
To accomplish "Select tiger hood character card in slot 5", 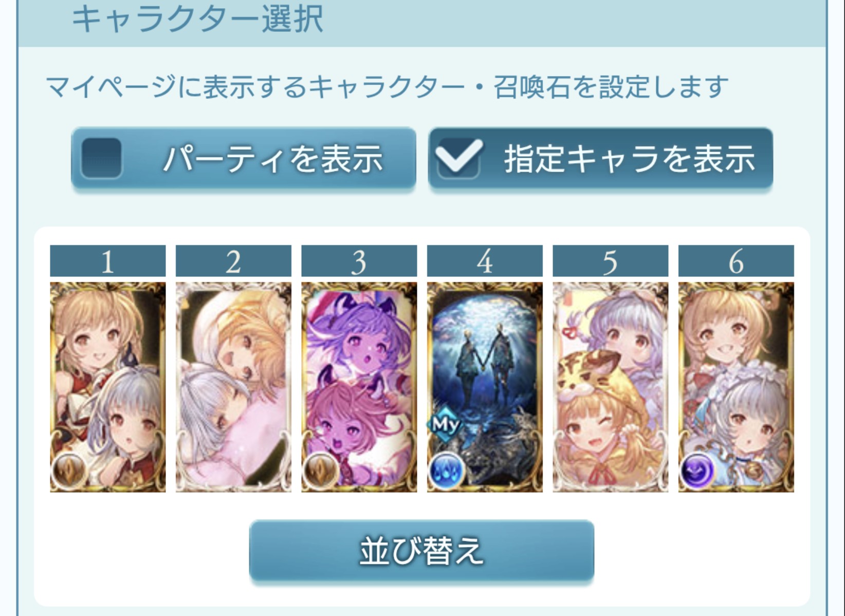I will (611, 387).
